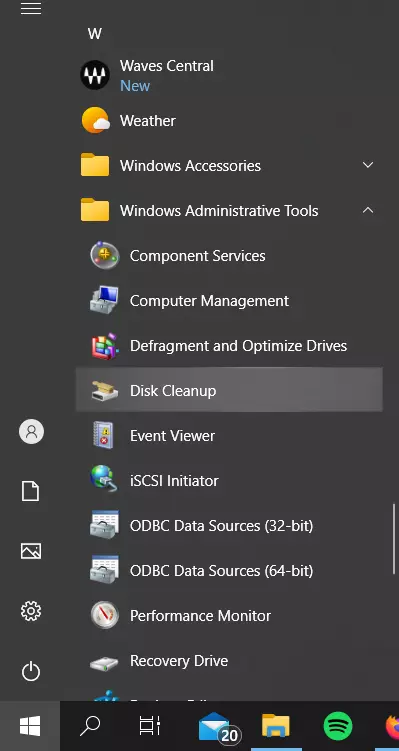Open File Explorer from the taskbar
399x751 pixels.
(276, 726)
